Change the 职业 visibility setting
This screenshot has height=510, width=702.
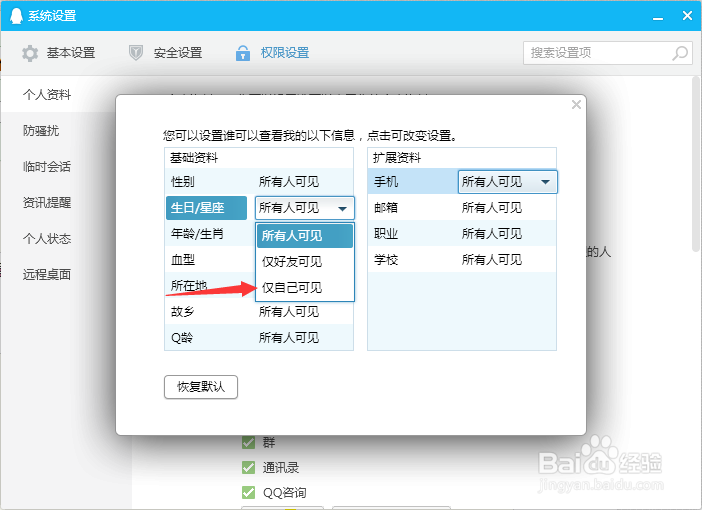click(492, 234)
